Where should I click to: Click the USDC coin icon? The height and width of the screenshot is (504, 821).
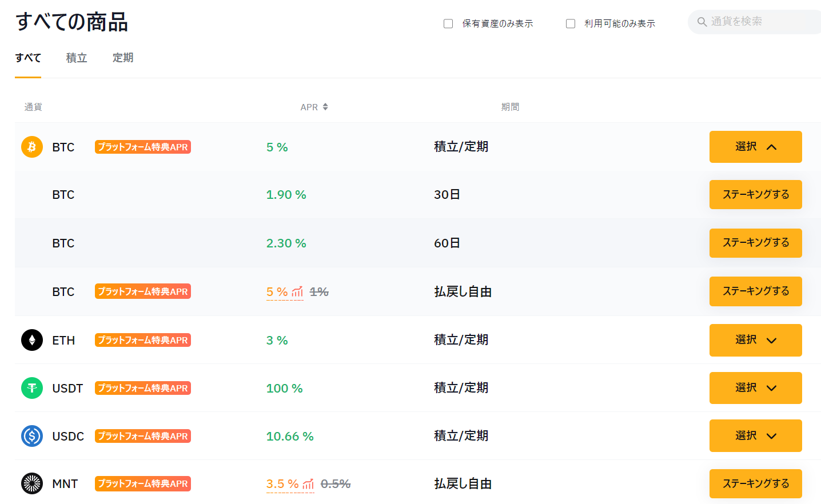coord(32,436)
